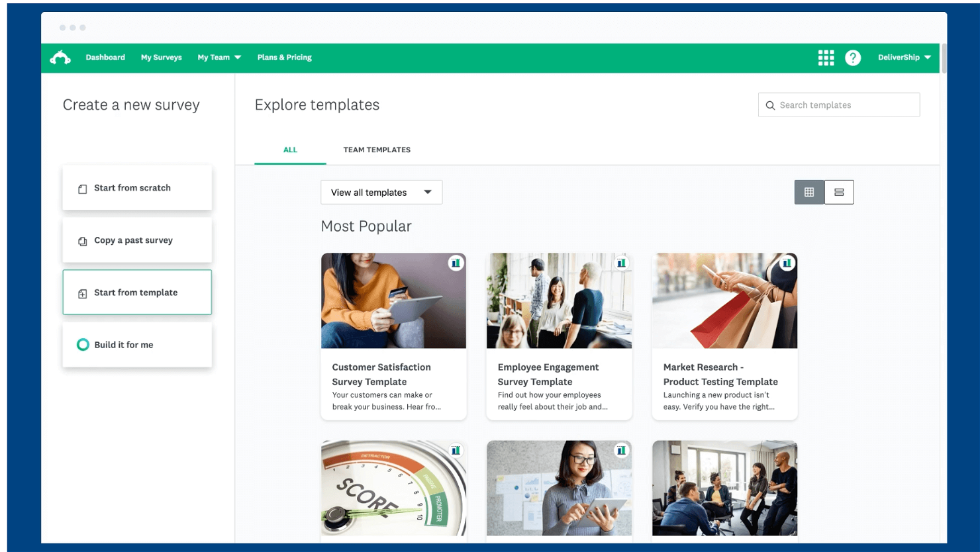The width and height of the screenshot is (980, 552).
Task: Switch to the TEAM TEMPLATES tab
Action: tap(377, 150)
